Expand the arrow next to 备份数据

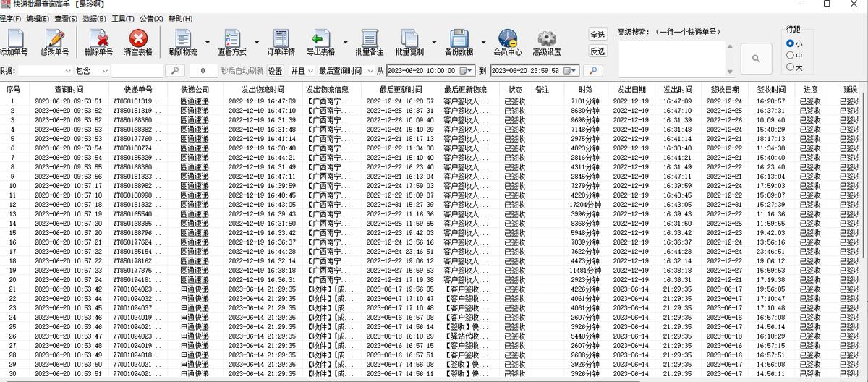coord(483,43)
